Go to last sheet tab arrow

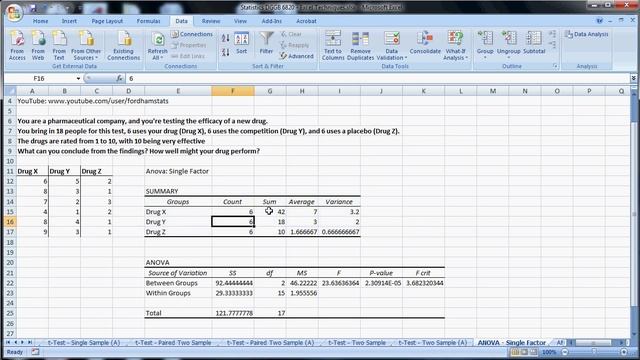pos(29,342)
